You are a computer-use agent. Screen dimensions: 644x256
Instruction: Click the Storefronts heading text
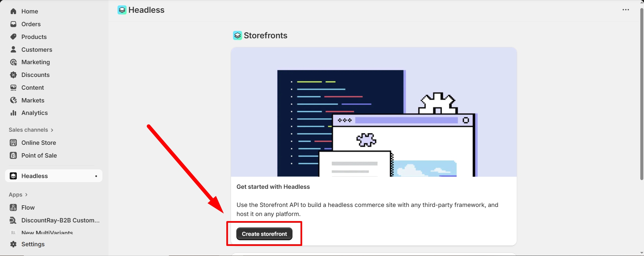coord(266,36)
